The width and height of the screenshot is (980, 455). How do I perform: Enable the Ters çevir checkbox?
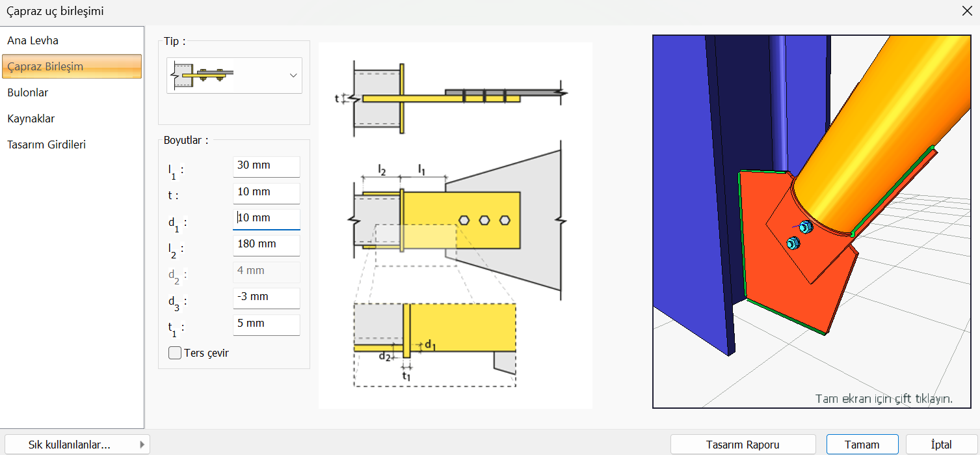(x=175, y=353)
